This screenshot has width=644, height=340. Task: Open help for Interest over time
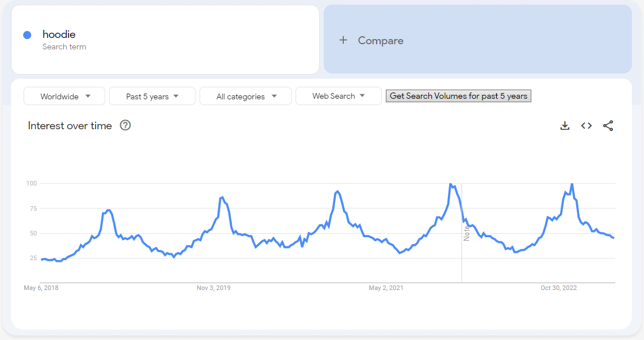point(125,125)
